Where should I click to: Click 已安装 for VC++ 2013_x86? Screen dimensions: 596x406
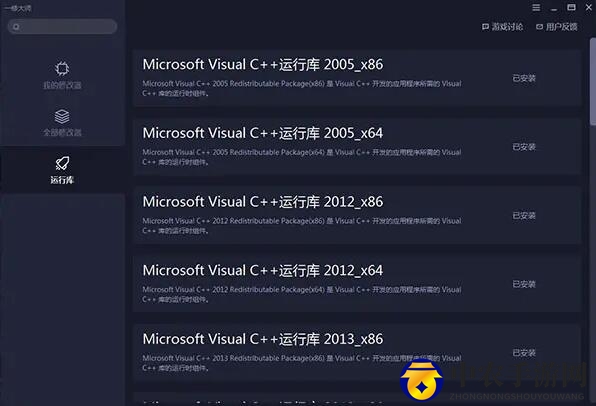click(524, 353)
